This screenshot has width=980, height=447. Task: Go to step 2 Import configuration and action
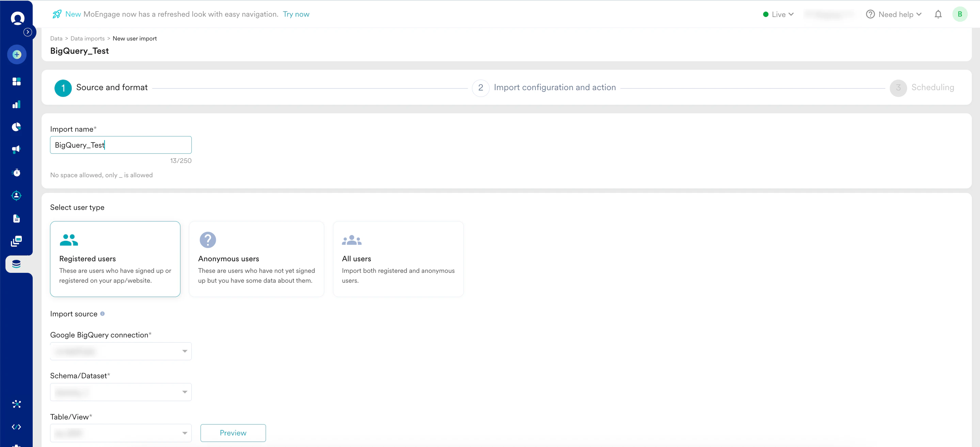(x=554, y=88)
